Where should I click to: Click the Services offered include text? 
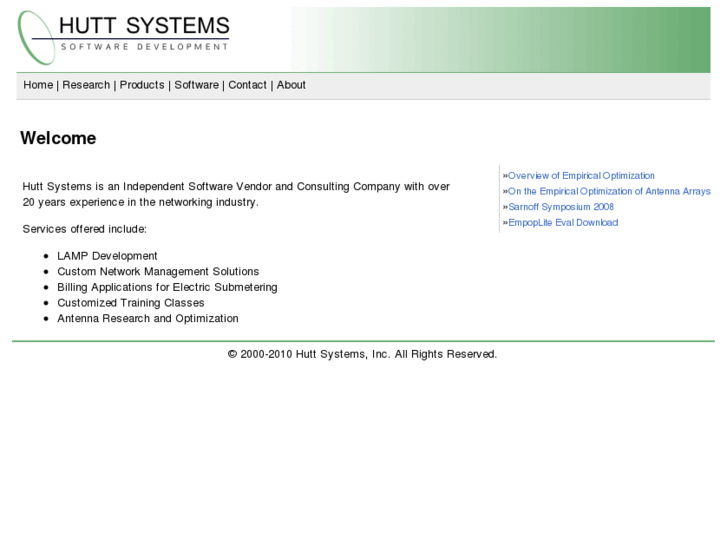84,229
